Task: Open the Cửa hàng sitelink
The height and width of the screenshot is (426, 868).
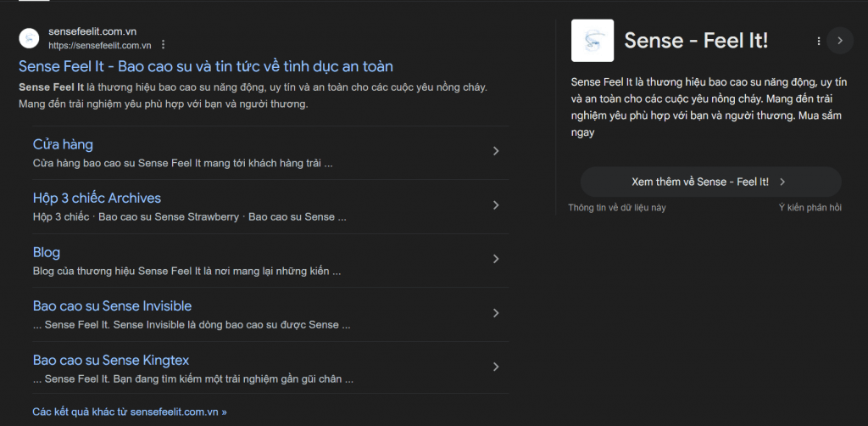Action: (63, 144)
